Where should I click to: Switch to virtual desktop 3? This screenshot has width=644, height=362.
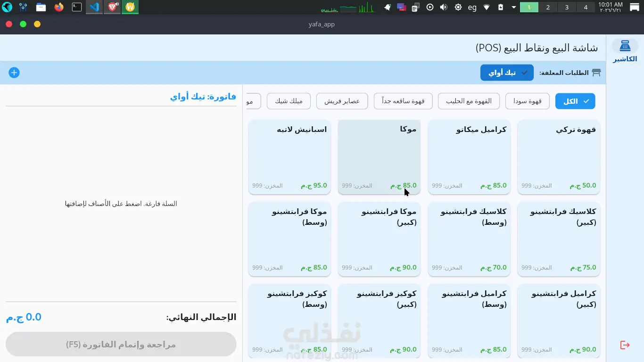(567, 7)
